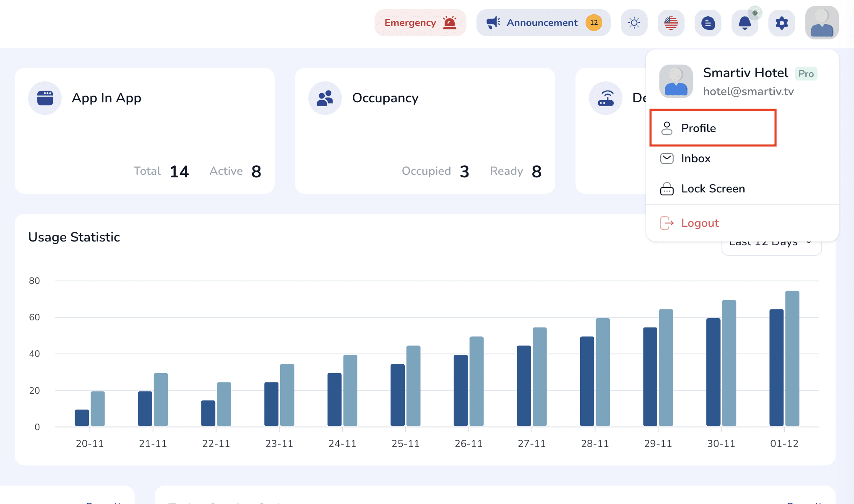Click the hotel@smartiv.tv email text
This screenshot has width=854, height=504.
[x=748, y=91]
